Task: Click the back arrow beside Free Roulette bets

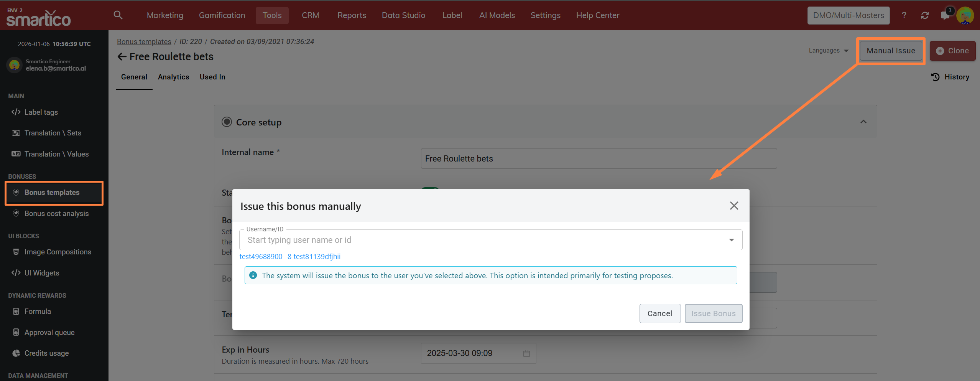Action: [x=122, y=57]
